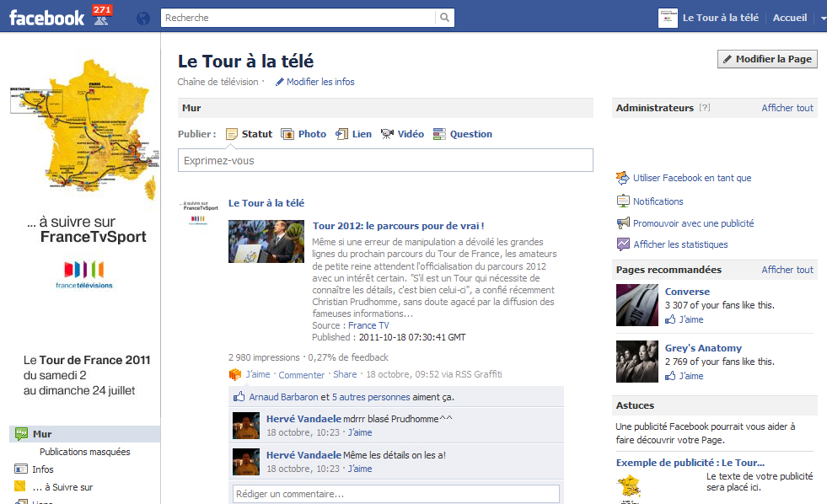Click the Utiliser Facebook en tant que icon
Screen dimensions: 827x504
click(623, 178)
